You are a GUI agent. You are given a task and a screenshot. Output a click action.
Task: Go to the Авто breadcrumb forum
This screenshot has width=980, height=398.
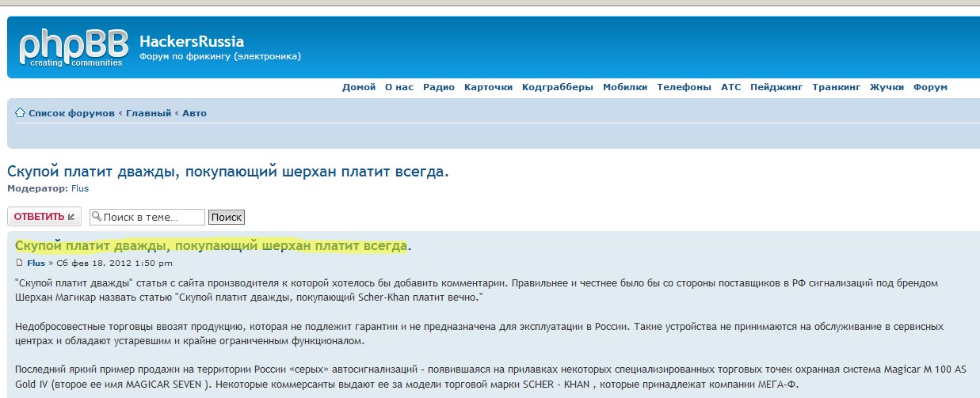tap(195, 113)
